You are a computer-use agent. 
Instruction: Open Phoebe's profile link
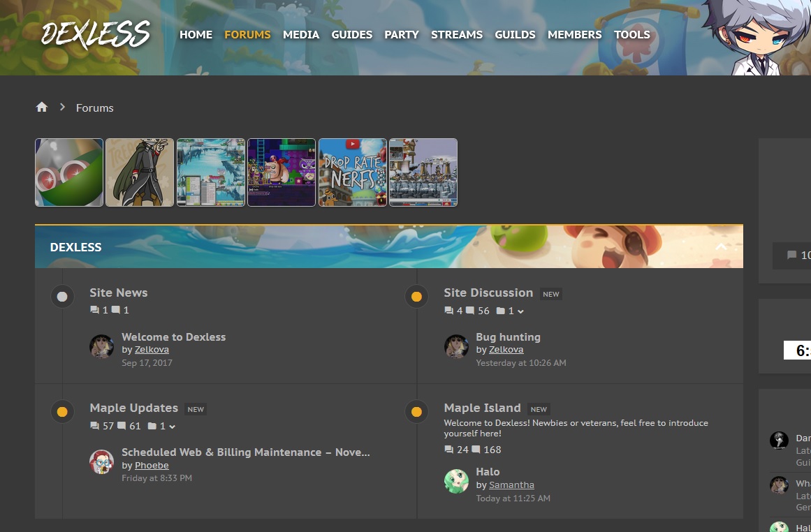pos(152,465)
